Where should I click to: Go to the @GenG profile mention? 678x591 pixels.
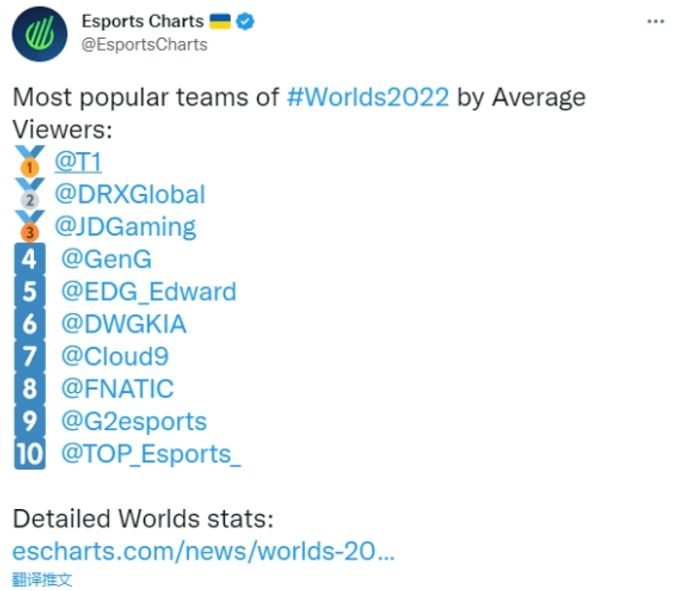pos(106,260)
